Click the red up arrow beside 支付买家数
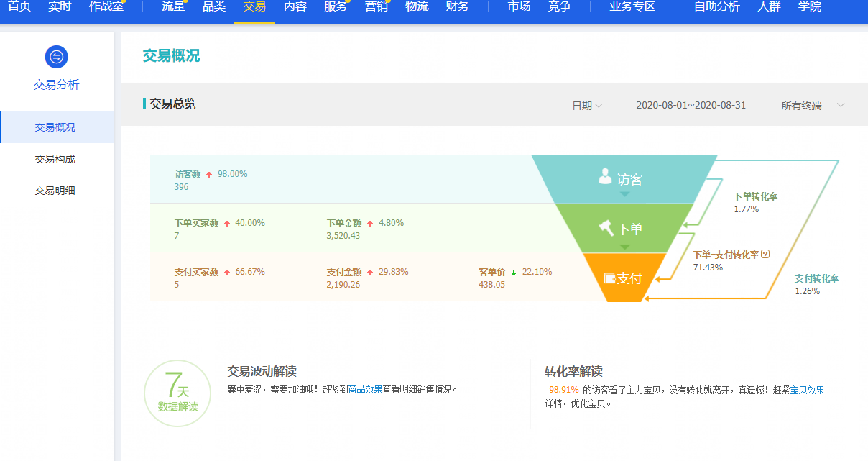The image size is (868, 461). pos(227,272)
